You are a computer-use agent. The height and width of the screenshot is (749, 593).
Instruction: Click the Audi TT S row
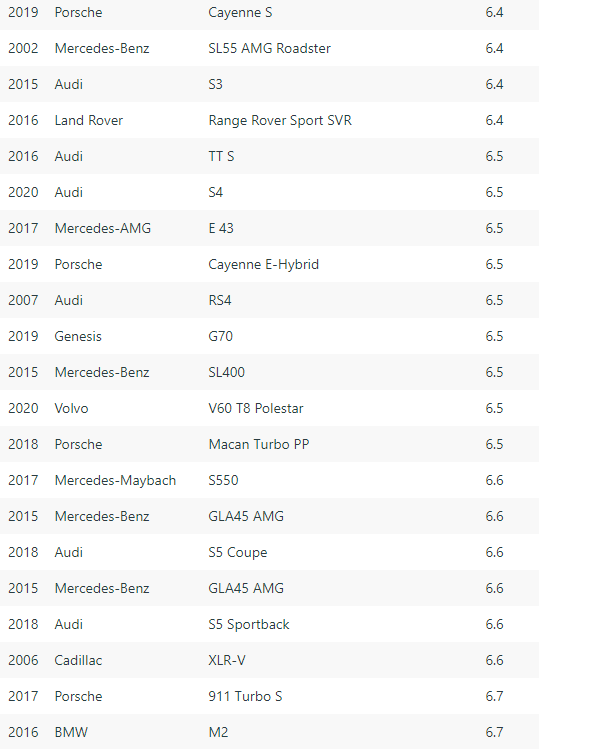pos(270,156)
